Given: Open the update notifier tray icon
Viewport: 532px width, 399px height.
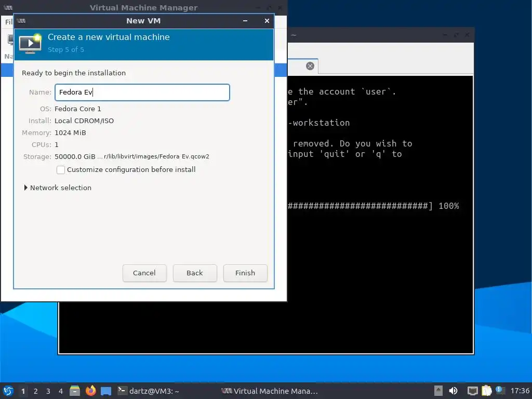Looking at the screenshot, I should tap(500, 390).
